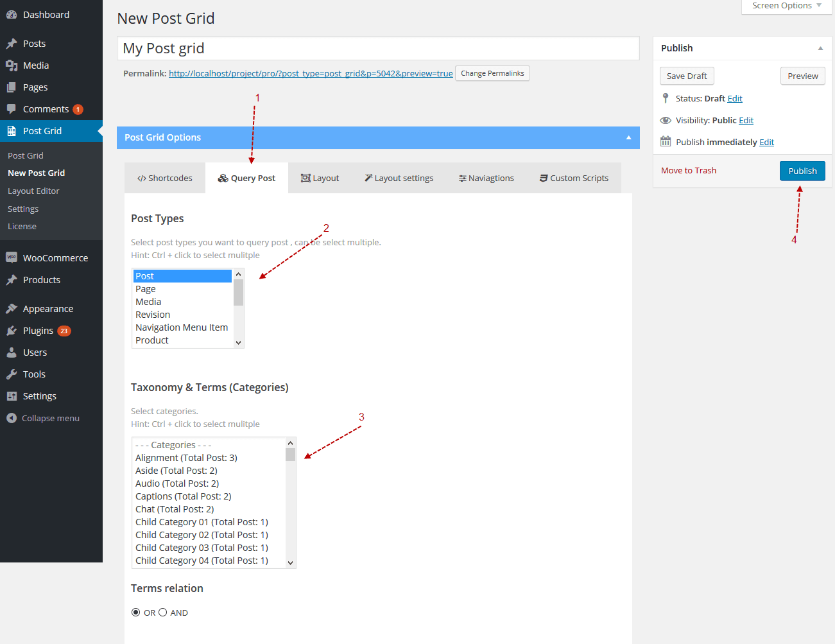Viewport: 835px width, 644px height.
Task: Click the Products pushpin icon
Action: coord(12,280)
